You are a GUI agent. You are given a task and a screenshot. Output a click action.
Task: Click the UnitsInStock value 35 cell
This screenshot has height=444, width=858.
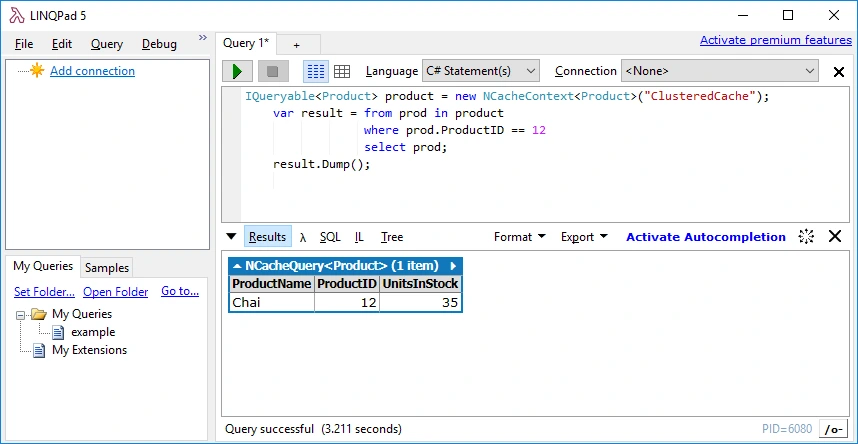420,303
